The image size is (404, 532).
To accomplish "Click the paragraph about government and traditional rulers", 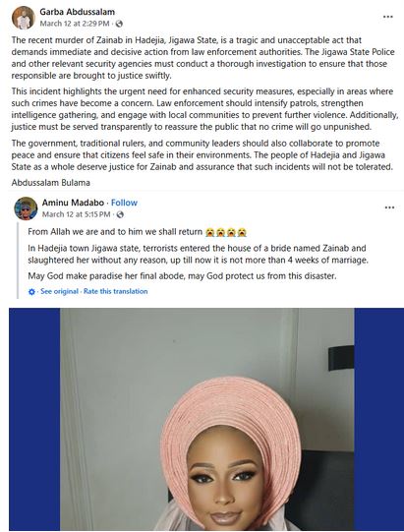I will (202, 155).
